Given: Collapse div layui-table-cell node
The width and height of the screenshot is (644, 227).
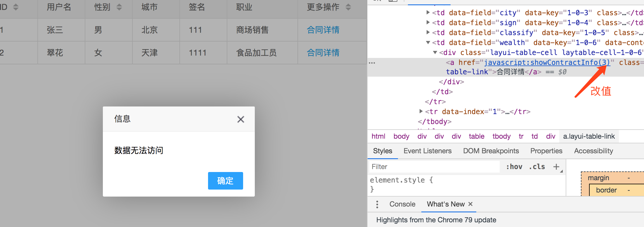Looking at the screenshot, I should coord(435,52).
